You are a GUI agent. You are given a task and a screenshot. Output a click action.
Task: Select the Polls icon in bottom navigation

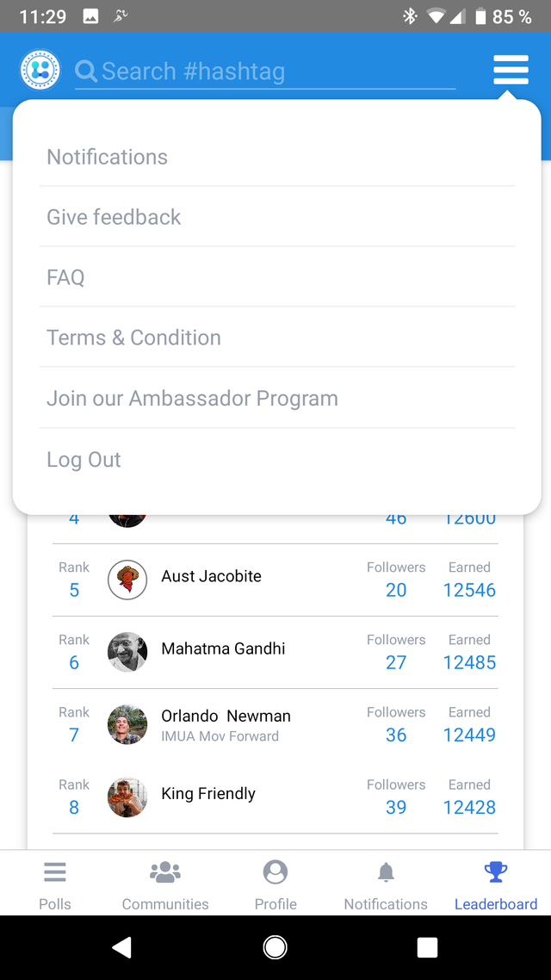pos(54,871)
